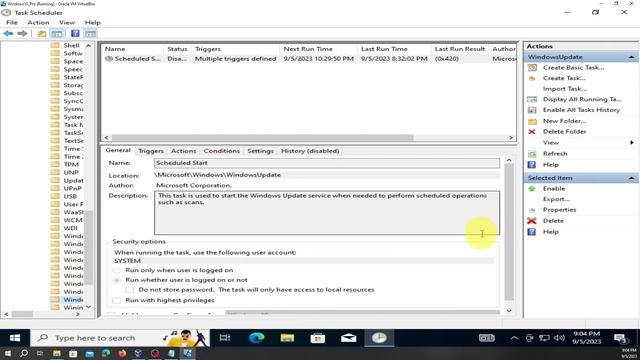Image resolution: width=640 pixels, height=360 pixels.
Task: Toggle the 'Do not store password' checkbox
Action: click(x=130, y=290)
